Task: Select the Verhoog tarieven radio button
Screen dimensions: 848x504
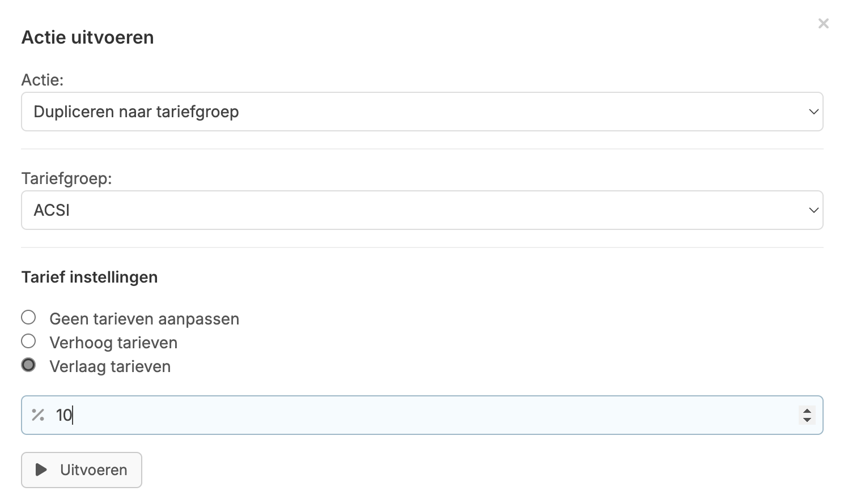Action: [28, 341]
